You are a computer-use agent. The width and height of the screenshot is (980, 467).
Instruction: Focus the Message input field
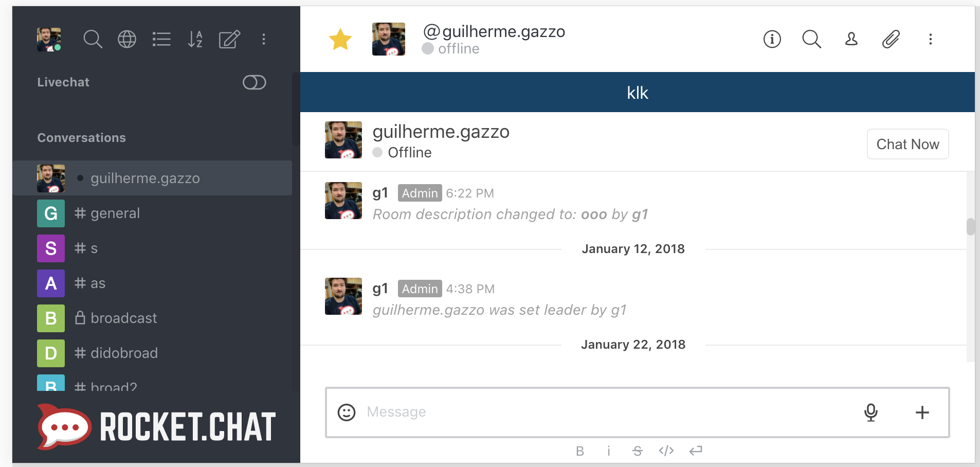[607, 412]
